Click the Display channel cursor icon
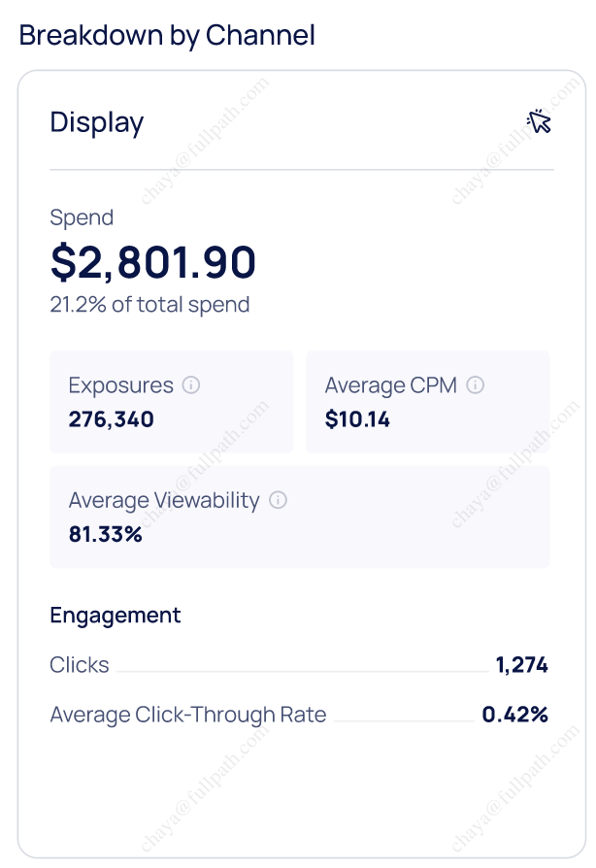596x868 pixels. click(539, 121)
